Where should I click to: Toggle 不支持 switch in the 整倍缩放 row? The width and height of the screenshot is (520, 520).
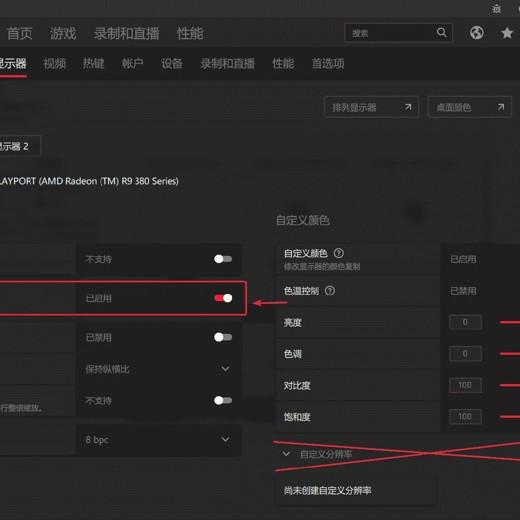[223, 400]
